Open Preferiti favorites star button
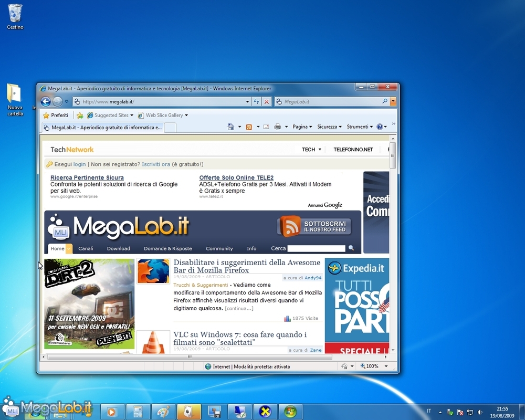Image resolution: width=525 pixels, height=420 pixels. point(56,115)
